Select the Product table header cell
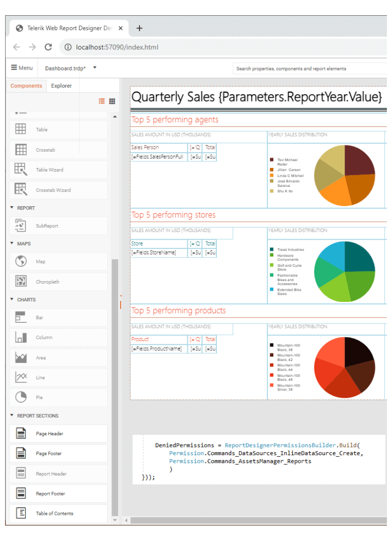 [159, 339]
